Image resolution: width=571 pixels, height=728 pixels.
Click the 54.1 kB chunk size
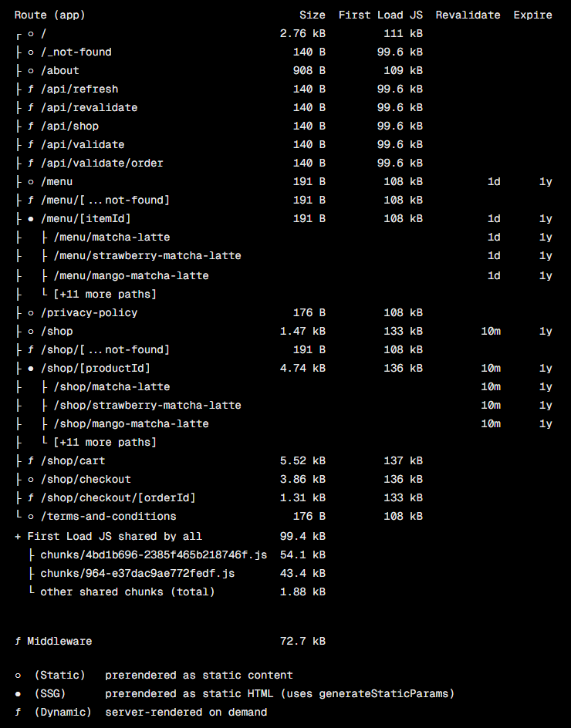(302, 555)
